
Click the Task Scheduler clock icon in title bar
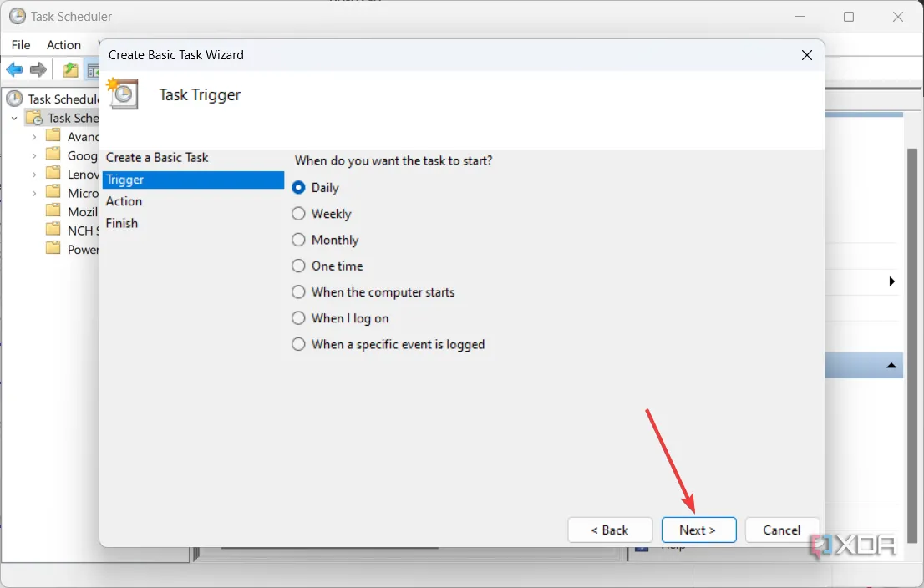tap(17, 16)
